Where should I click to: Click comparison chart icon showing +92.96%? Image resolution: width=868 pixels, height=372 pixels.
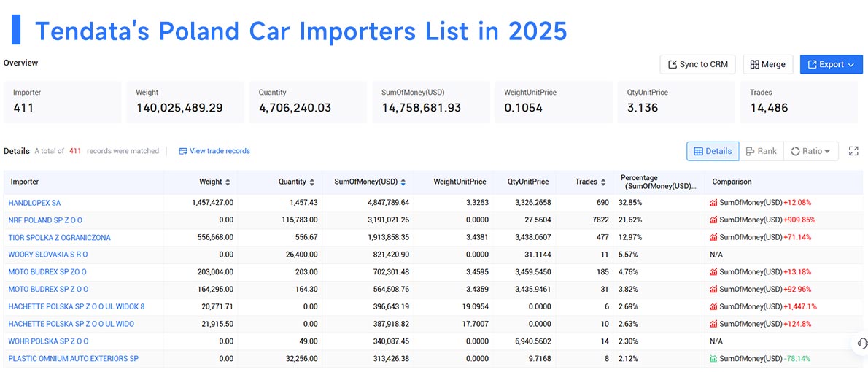[x=713, y=289]
